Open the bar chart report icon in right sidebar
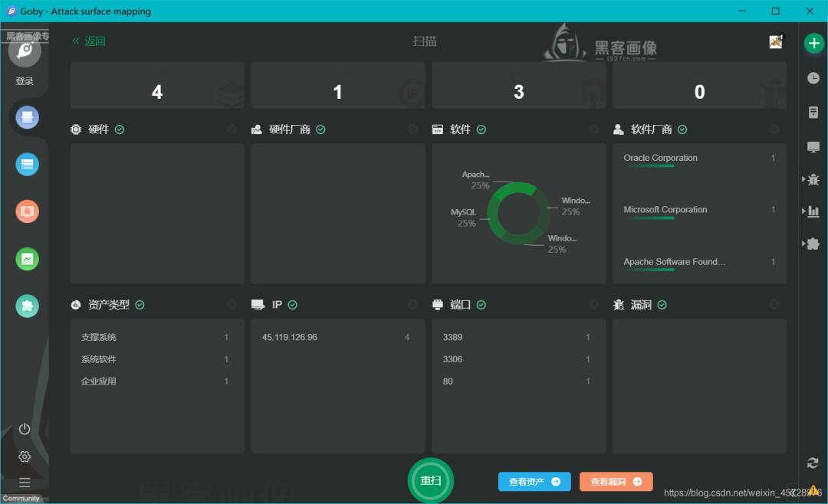This screenshot has height=504, width=828. [x=813, y=211]
